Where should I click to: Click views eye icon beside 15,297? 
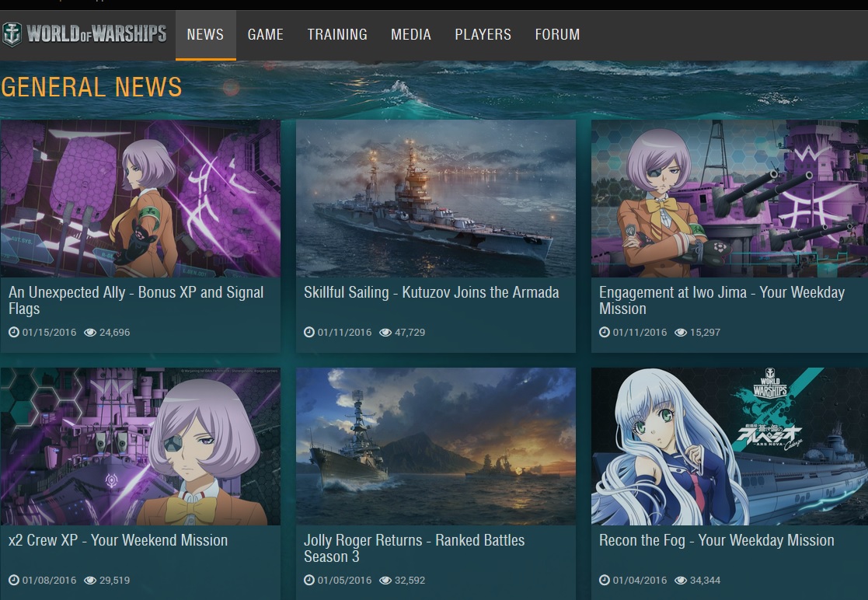(681, 332)
